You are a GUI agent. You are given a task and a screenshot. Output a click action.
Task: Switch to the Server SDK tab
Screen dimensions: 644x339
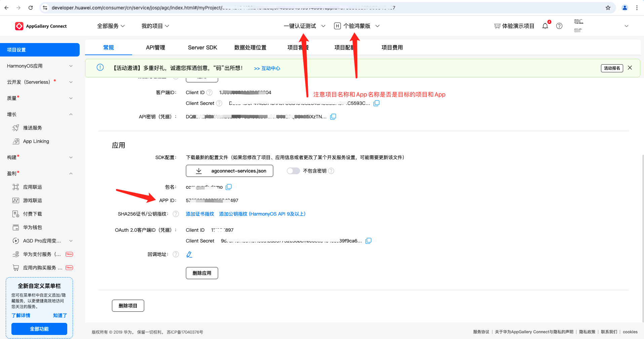[x=202, y=47]
